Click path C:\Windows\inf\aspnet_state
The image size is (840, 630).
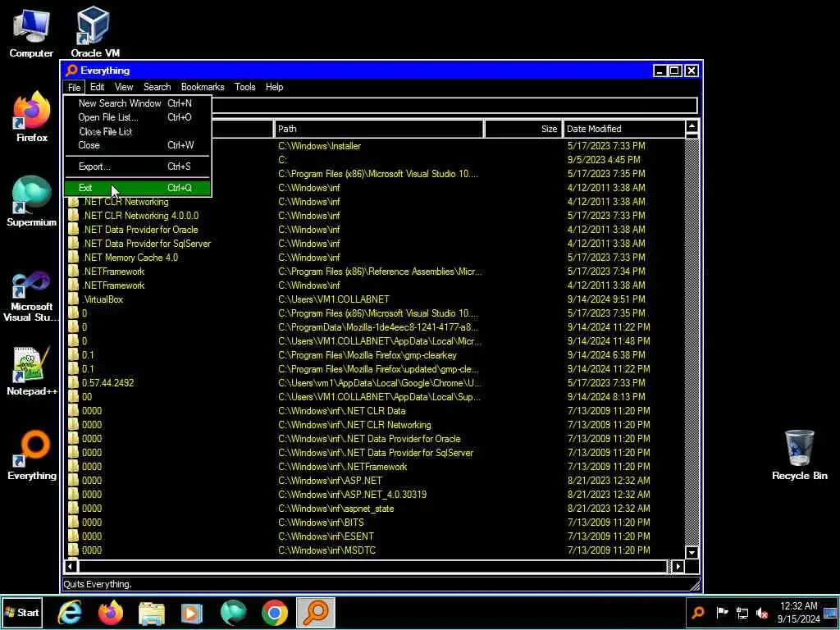point(336,508)
